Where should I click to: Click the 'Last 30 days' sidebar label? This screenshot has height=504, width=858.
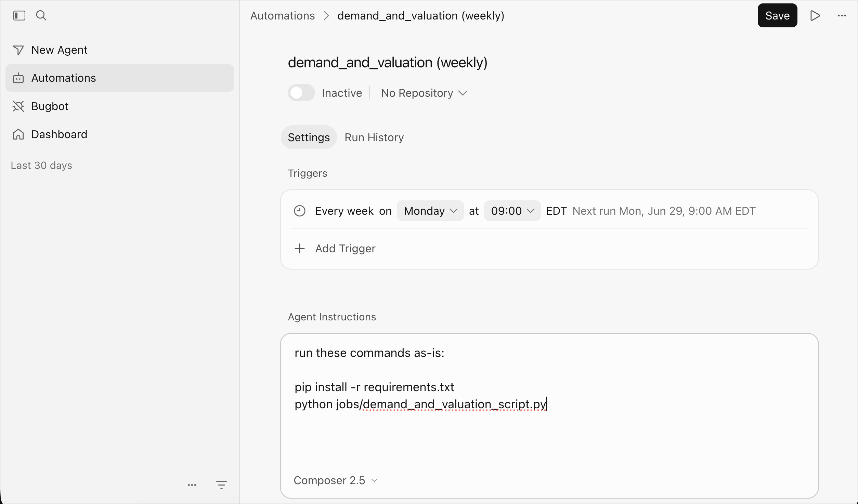41,165
